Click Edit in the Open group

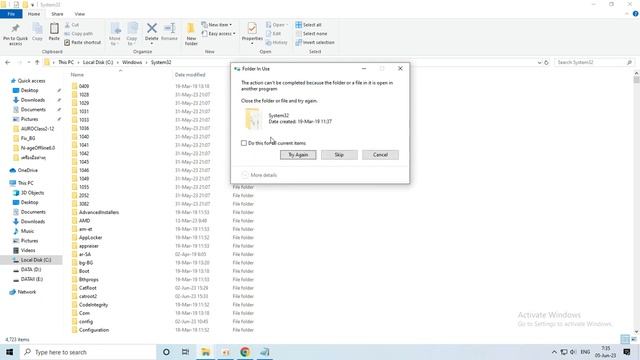(x=273, y=33)
